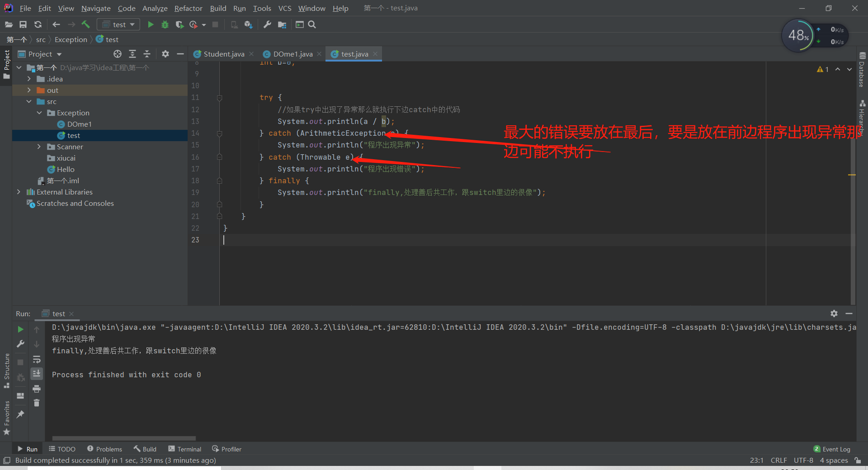The height and width of the screenshot is (470, 868).
Task: Toggle tool window bars icon in status bar
Action: (x=7, y=461)
